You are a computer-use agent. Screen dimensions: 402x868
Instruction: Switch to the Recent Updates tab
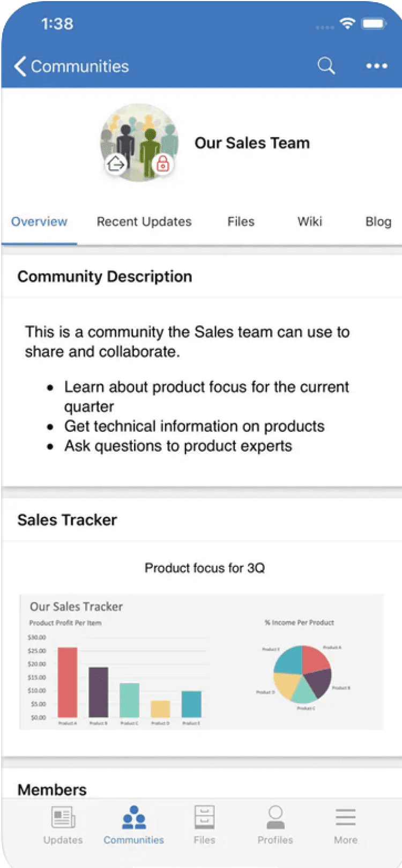pyautogui.click(x=144, y=222)
